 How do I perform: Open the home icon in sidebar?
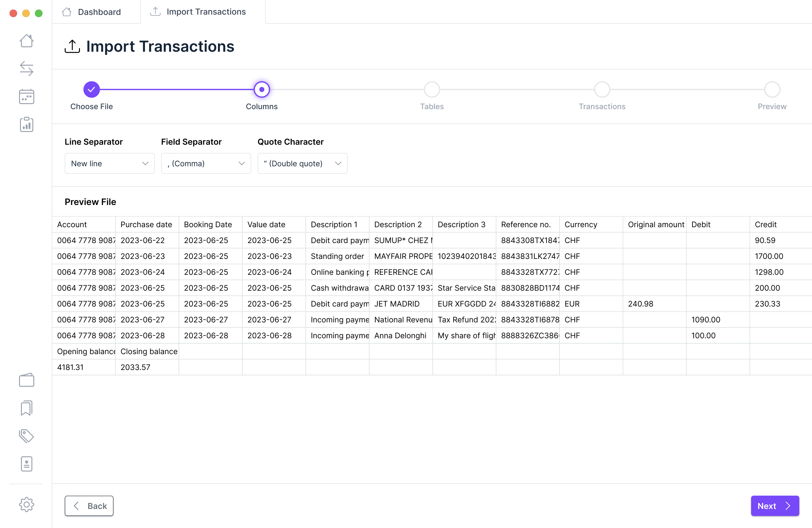coord(26,41)
